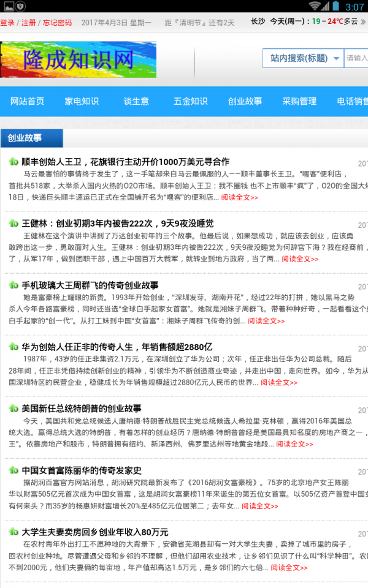Click the 距『清明节』还有2天 countdown text

click(x=199, y=23)
